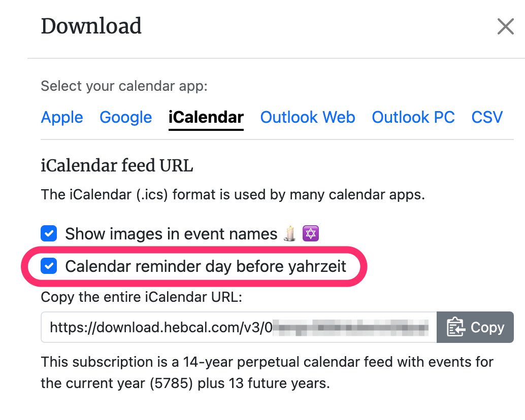Click the 14-year perpetual feed description text
This screenshot has height=420, width=525.
coord(267,372)
